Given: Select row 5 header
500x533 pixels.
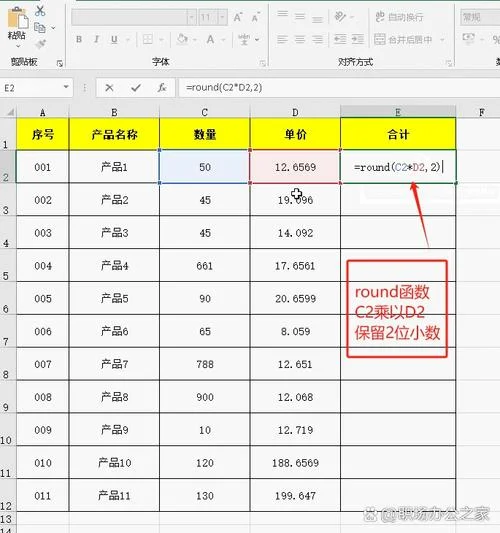Looking at the screenshot, I should (x=7, y=265).
